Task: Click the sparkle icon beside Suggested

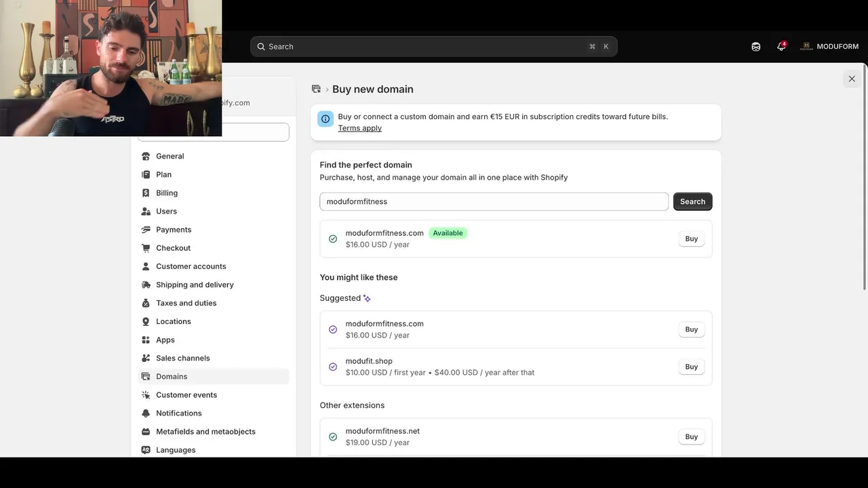Action: click(x=367, y=298)
